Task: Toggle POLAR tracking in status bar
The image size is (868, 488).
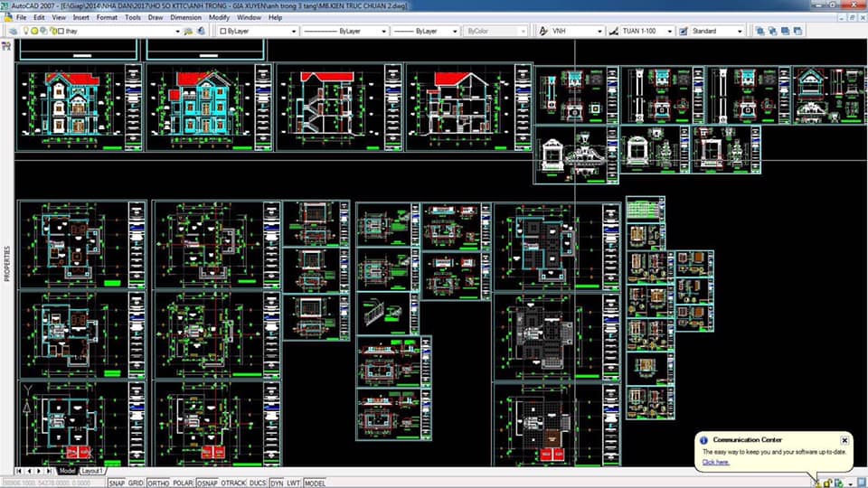Action: point(183,483)
